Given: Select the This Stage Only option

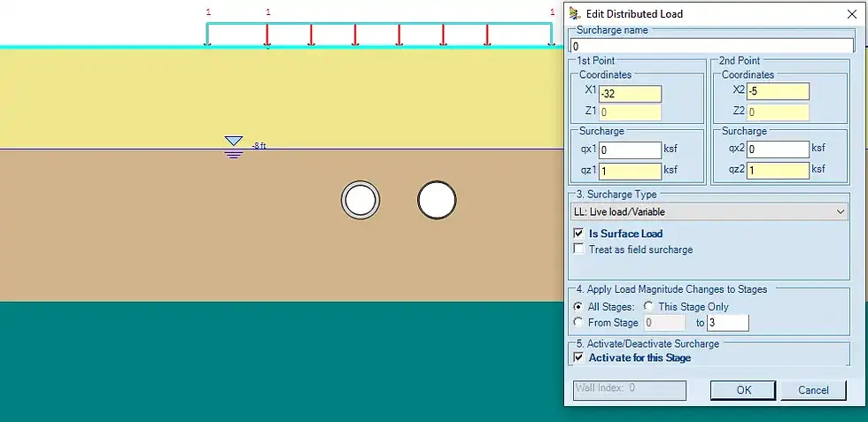Looking at the screenshot, I should (648, 306).
